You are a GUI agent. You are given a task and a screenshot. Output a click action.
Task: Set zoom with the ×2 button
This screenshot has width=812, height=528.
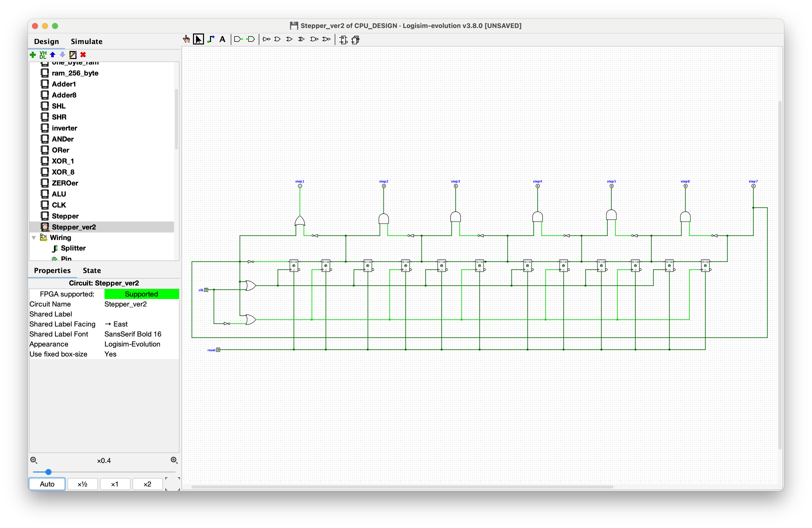(147, 484)
